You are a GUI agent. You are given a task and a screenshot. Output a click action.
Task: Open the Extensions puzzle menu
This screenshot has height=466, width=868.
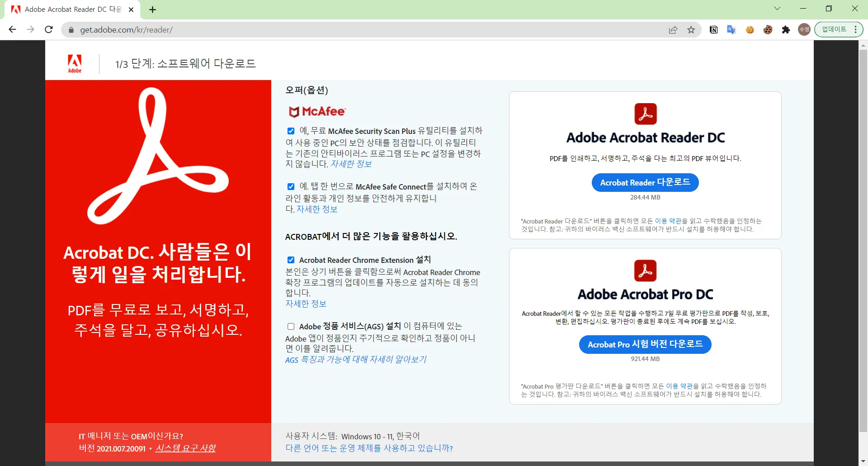pos(786,30)
